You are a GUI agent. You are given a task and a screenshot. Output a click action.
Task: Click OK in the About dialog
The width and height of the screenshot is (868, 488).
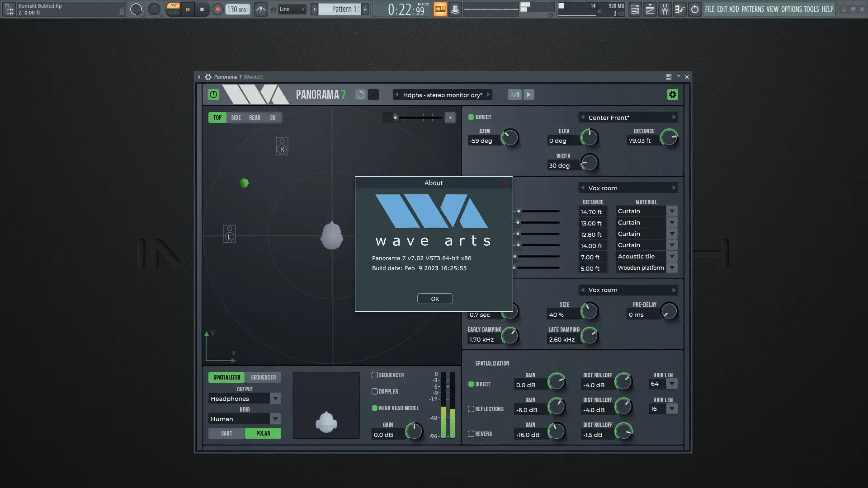(435, 299)
